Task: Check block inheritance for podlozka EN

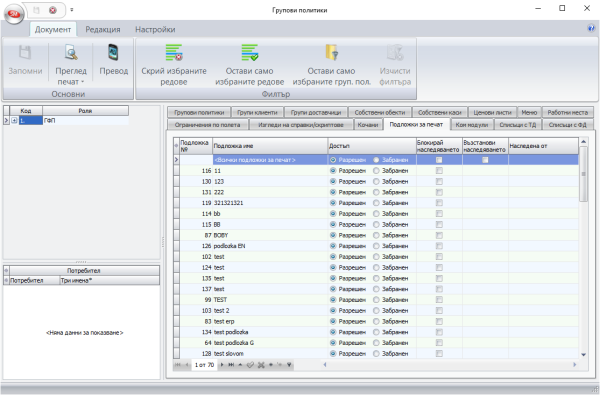Action: 439,246
